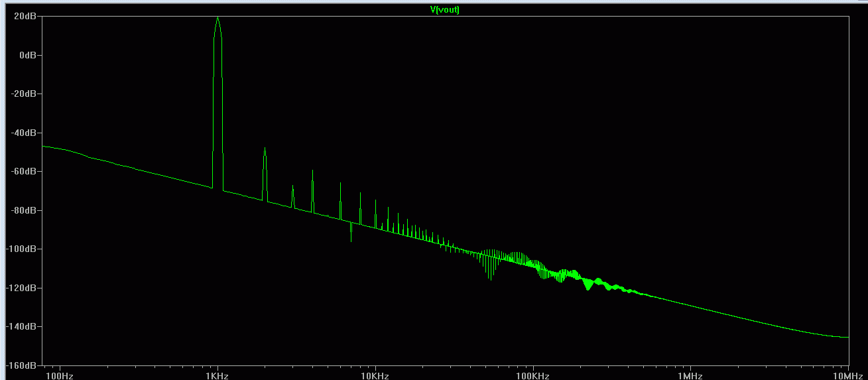Click the -160dB y-axis label

tap(21, 365)
